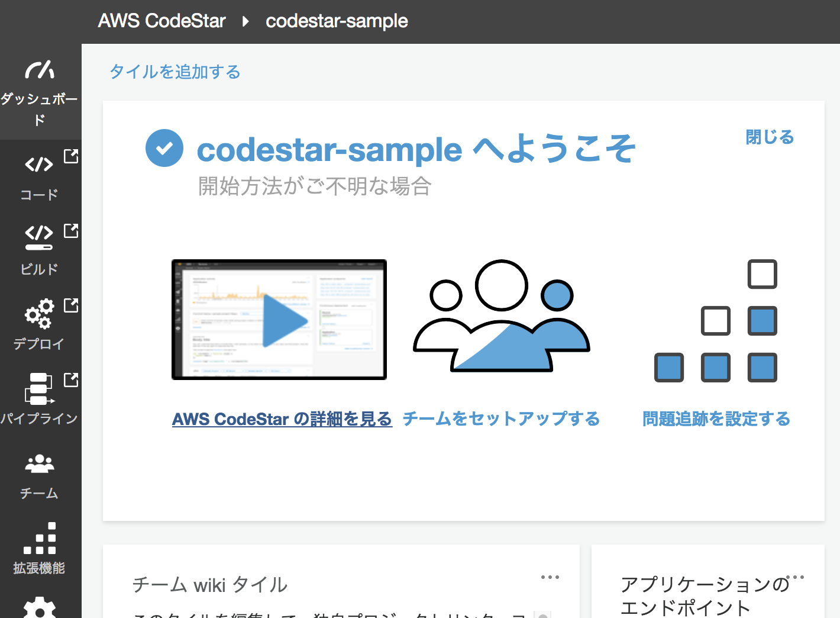Open AWS CodeStar の詳細を見る link

click(282, 419)
